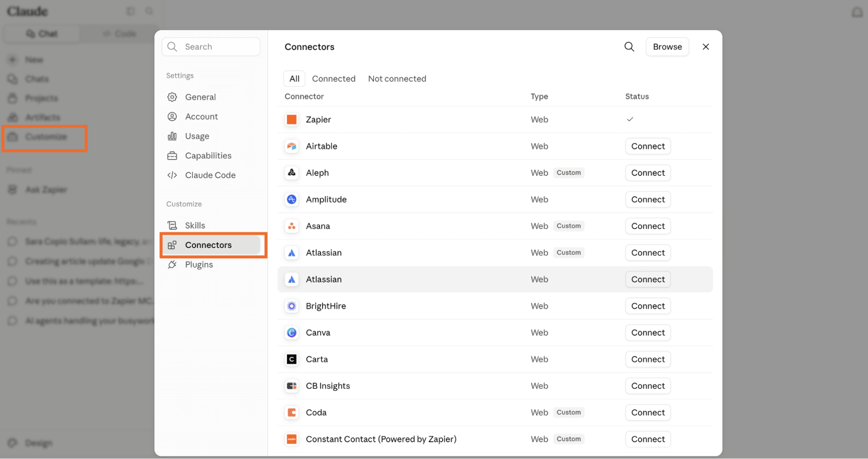Click the Custom tag on Aleph row
Viewport: 868px width, 459px height.
(568, 173)
